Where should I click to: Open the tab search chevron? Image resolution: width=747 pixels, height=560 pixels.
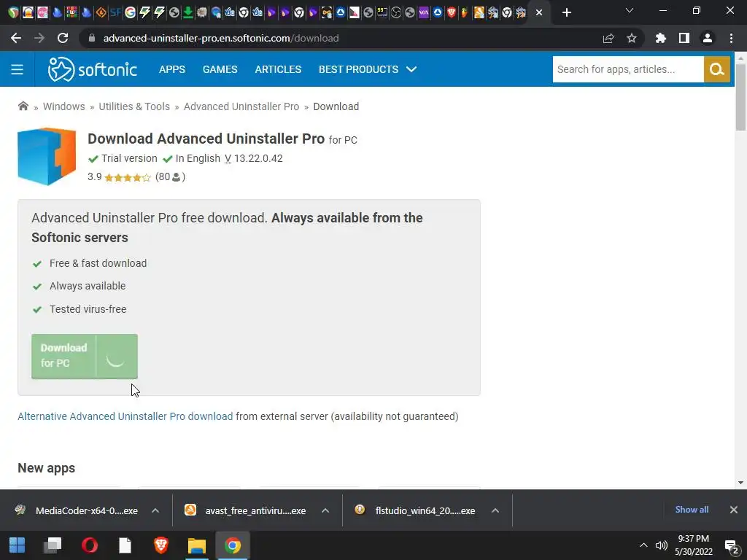(x=630, y=10)
